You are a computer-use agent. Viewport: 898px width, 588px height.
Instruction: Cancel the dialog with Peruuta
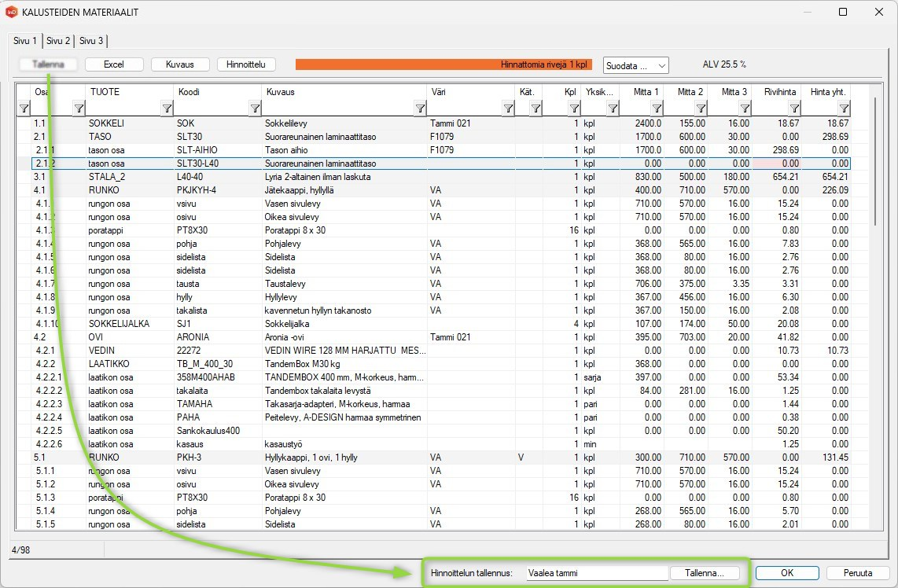(857, 573)
